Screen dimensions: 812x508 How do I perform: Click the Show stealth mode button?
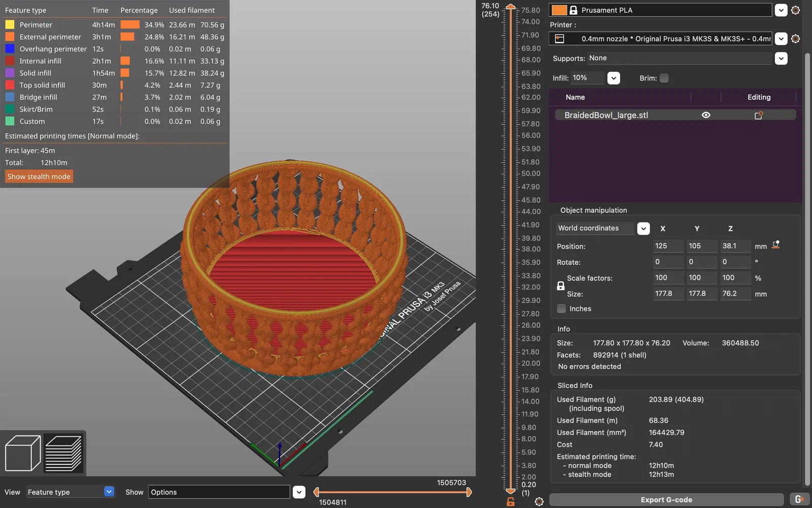point(39,176)
